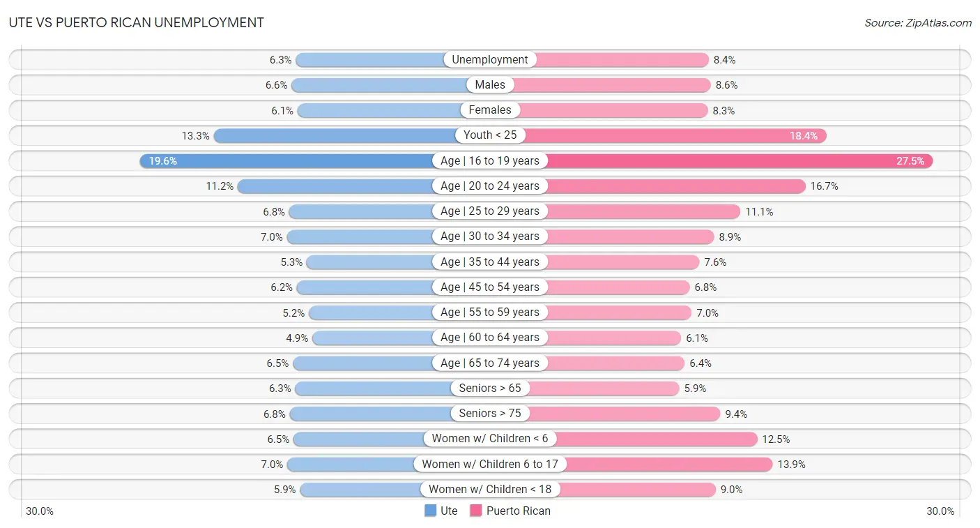This screenshot has height=528, width=980.
Task: Click the Puerto Rican pink legend swatch
Action: click(476, 511)
